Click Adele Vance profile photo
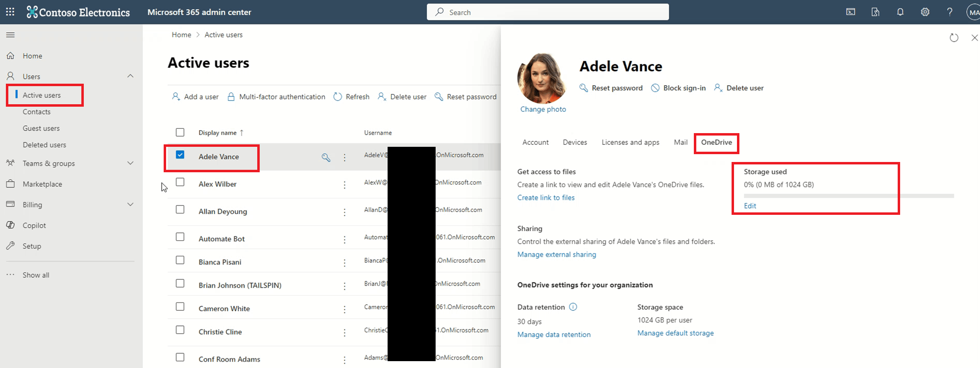This screenshot has height=368, width=980. click(x=542, y=78)
